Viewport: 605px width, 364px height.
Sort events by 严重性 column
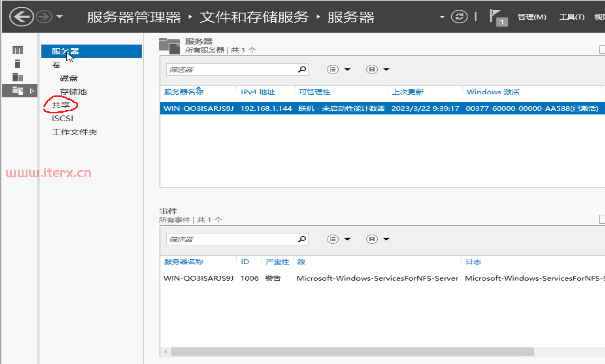(x=277, y=262)
